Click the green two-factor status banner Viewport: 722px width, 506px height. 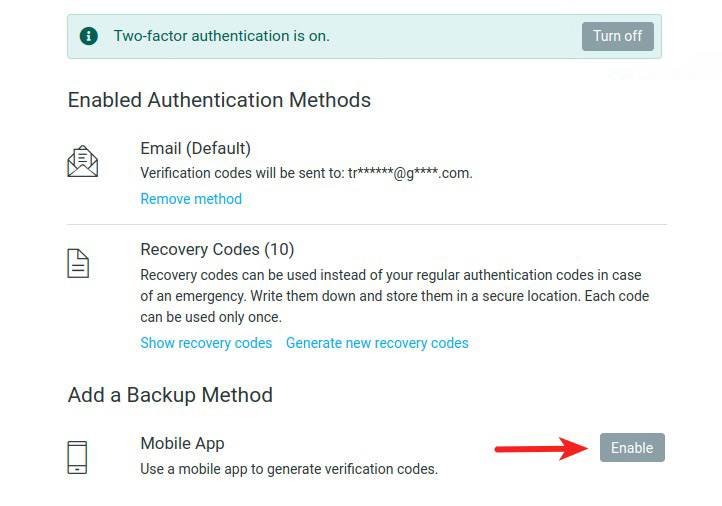(x=450, y=36)
